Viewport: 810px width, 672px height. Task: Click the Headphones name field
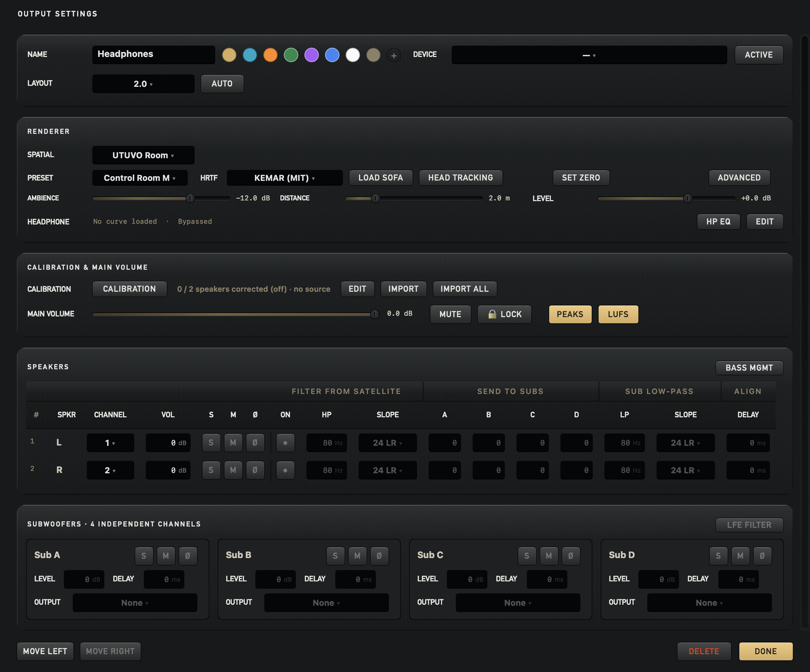pyautogui.click(x=153, y=55)
